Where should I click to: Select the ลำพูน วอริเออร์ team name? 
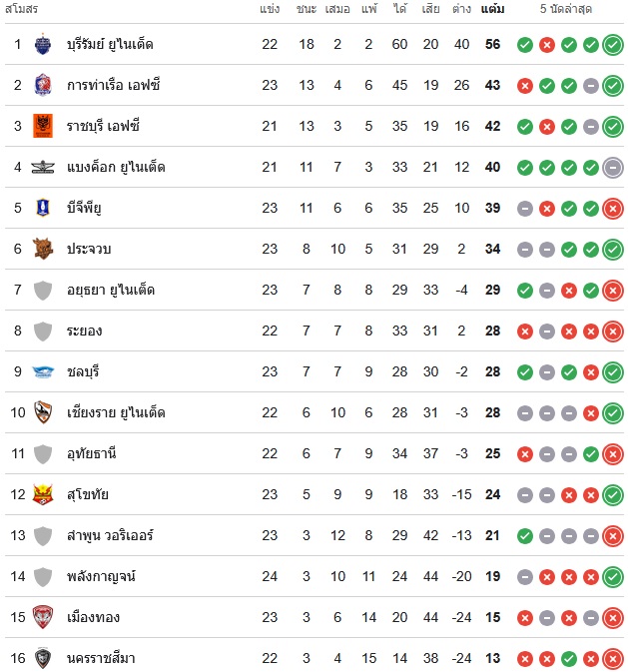coord(110,535)
